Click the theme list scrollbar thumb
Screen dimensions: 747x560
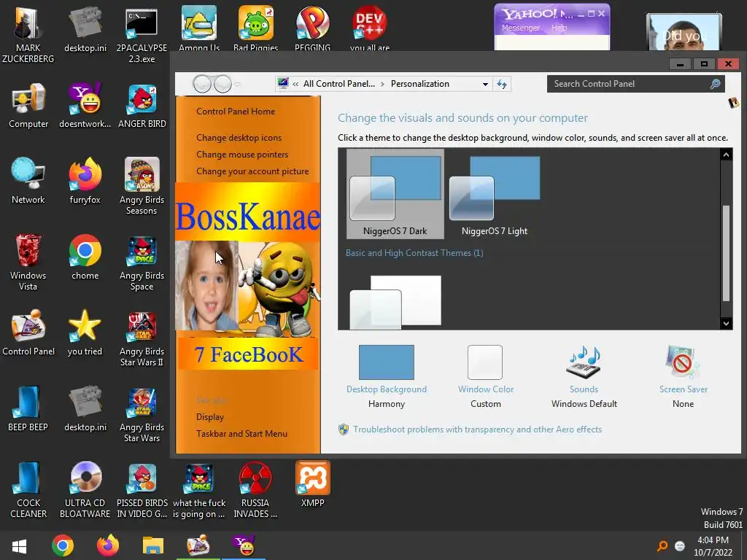tap(726, 253)
